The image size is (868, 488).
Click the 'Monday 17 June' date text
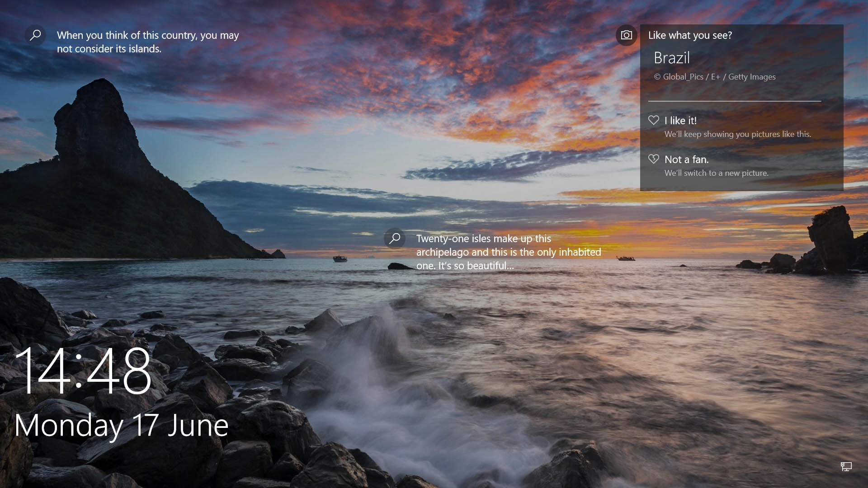121,426
